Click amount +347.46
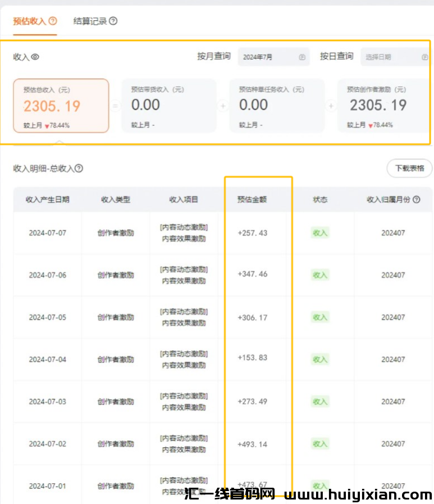Viewport: 434px width, 504px height. 253,274
